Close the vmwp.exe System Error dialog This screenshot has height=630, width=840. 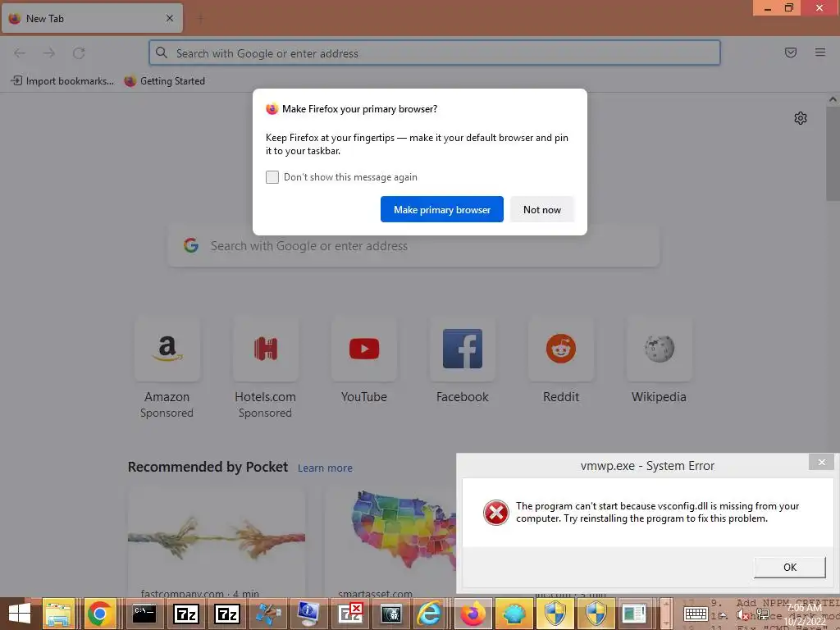(x=821, y=463)
